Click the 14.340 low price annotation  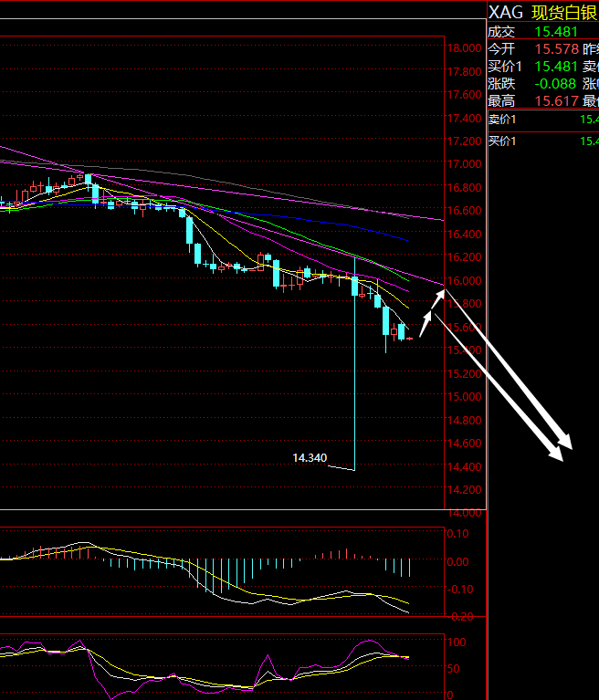point(310,458)
